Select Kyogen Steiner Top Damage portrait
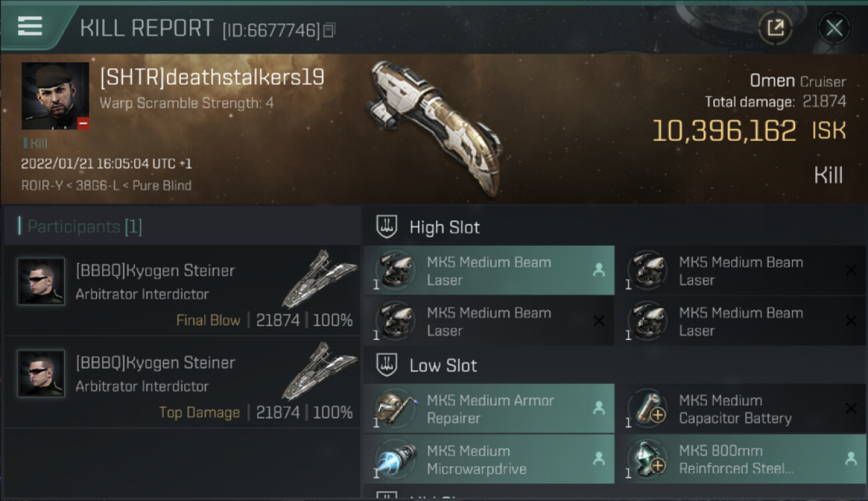Viewport: 868px width, 501px height. coord(41,373)
